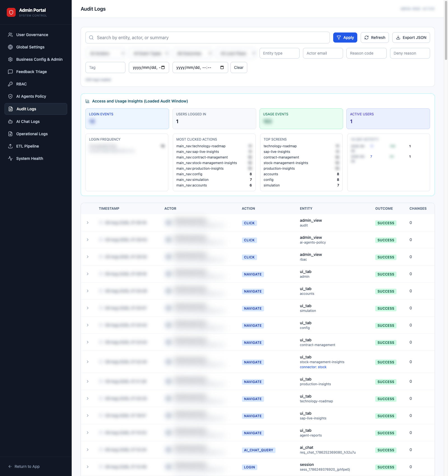Apply the audit log filters

pos(345,38)
